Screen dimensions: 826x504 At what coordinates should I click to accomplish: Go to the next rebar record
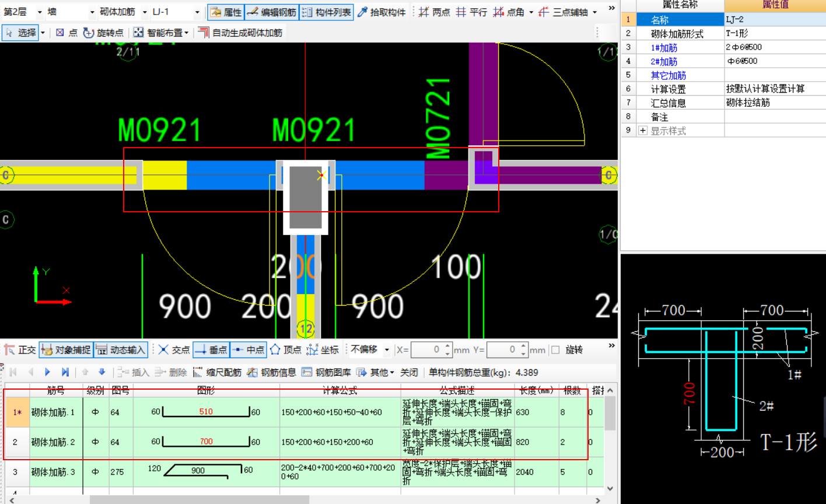[48, 372]
